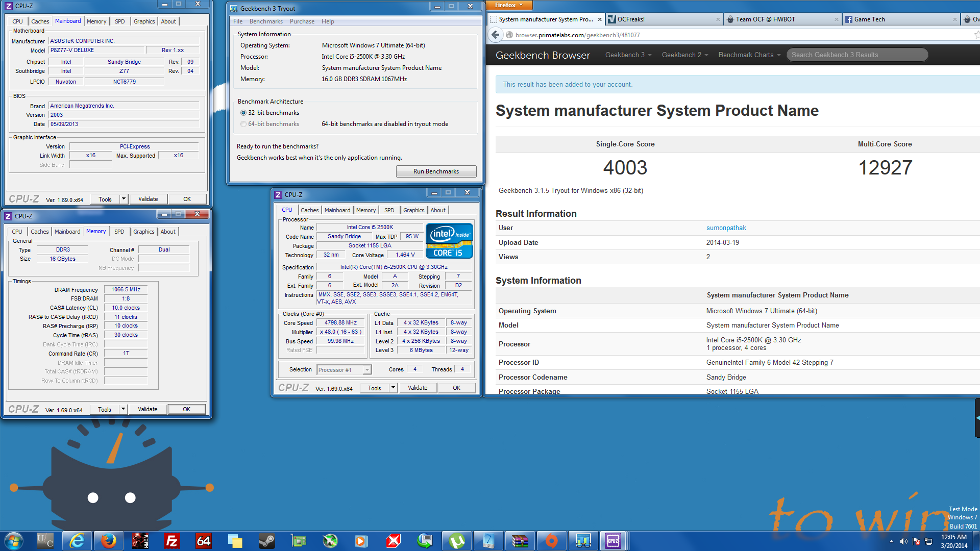This screenshot has height=551, width=980.
Task: Expand the Geekbench 3 nav dropdown
Action: [x=628, y=55]
